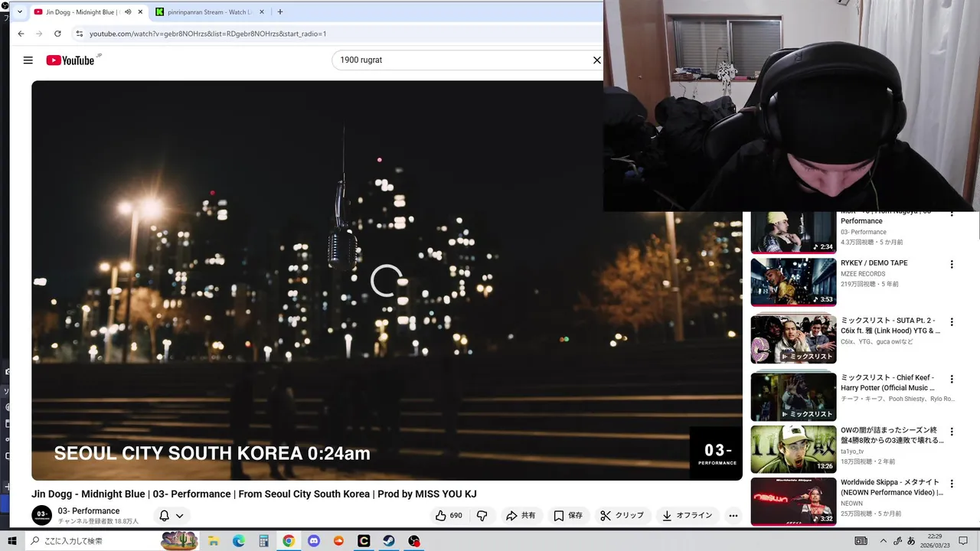Close the pinrinpanran Stream tab

(x=262, y=12)
